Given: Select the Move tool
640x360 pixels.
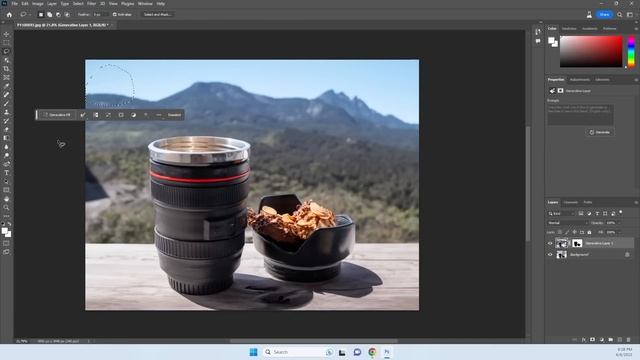Looking at the screenshot, I should pos(6,34).
